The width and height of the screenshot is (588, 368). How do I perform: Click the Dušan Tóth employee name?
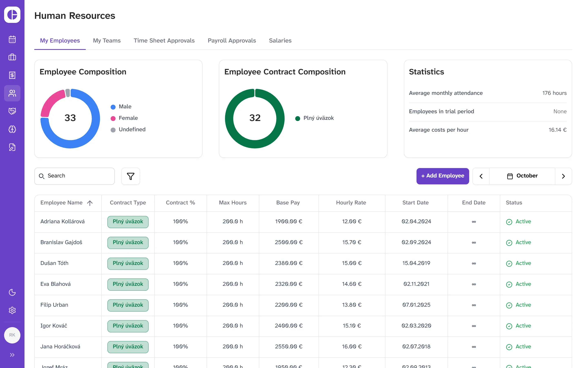54,263
